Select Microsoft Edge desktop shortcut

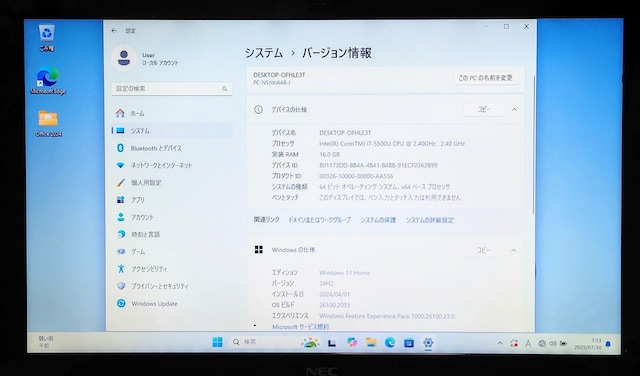(48, 81)
